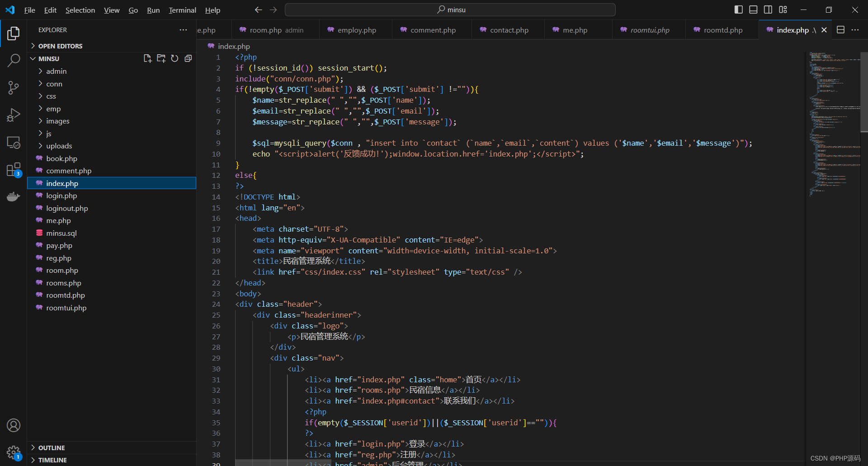Open minsu.sql database file
The width and height of the screenshot is (868, 466).
[111, 233]
